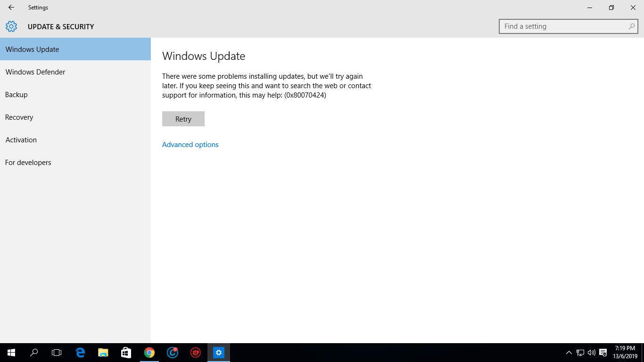
Task: Open the Backup section
Action: pyautogui.click(x=75, y=94)
